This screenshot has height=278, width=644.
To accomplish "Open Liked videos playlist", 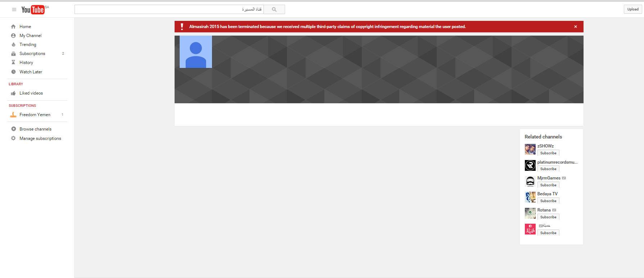I will [31, 93].
